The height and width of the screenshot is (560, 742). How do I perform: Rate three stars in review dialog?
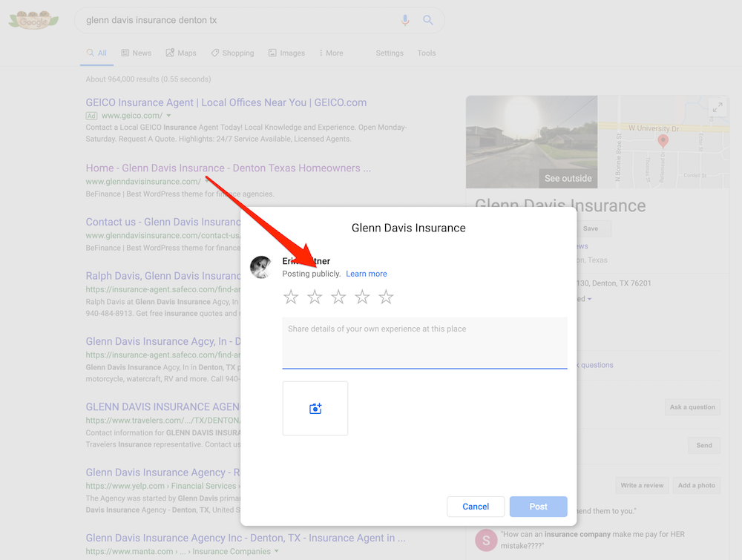point(338,297)
